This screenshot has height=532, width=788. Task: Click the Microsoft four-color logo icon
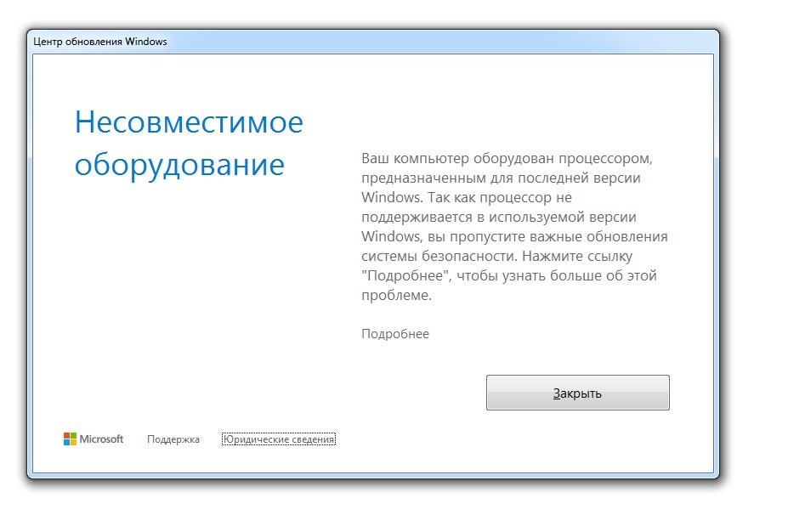tap(70, 439)
